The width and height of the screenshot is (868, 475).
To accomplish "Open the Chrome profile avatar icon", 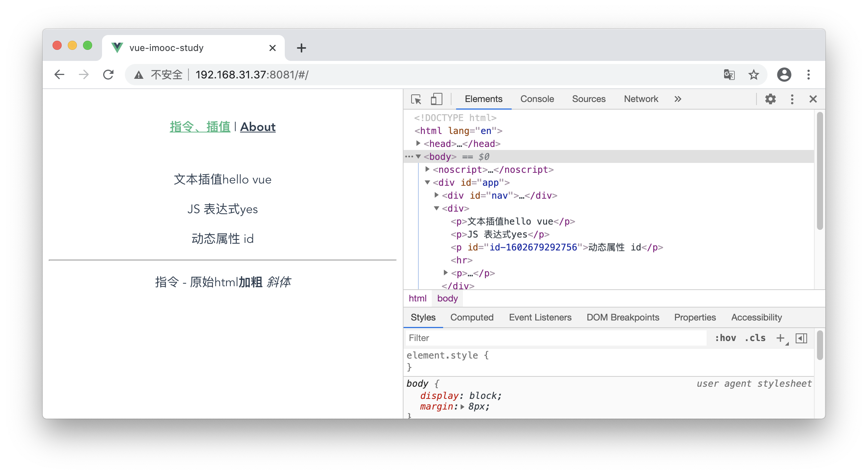I will [784, 75].
